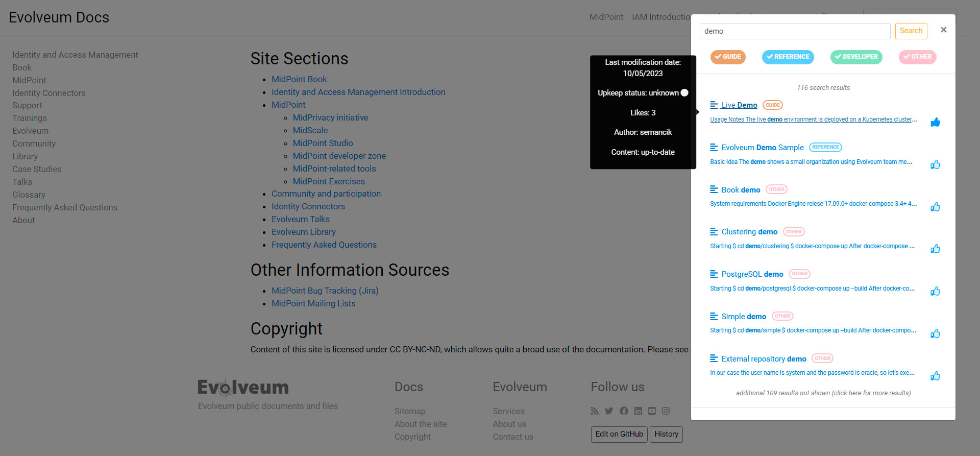Toggle the OTHER filter

click(917, 57)
